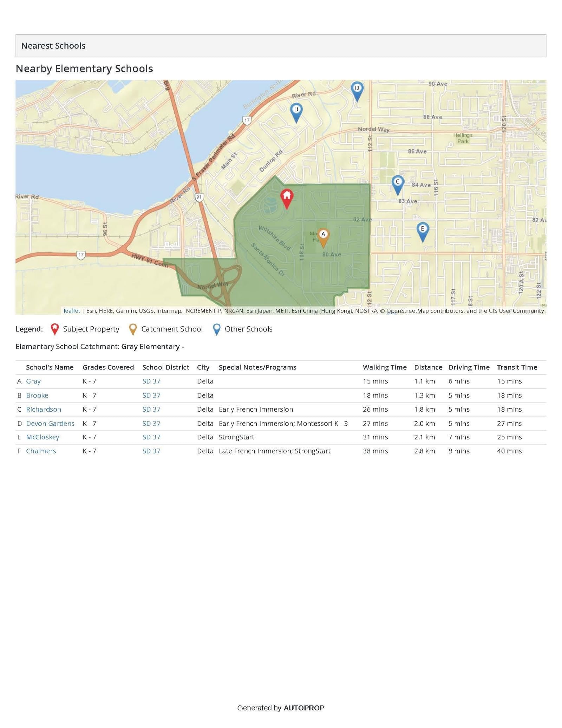Click the Nordel Way label near 112 St
Viewport: 562px width, 728px height.
(373, 129)
